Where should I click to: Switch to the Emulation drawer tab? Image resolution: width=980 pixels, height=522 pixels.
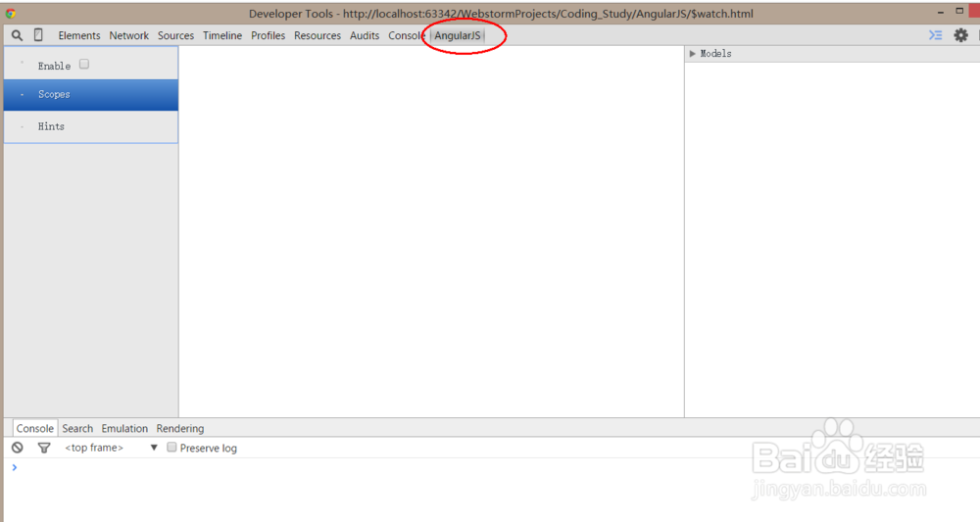pos(124,428)
